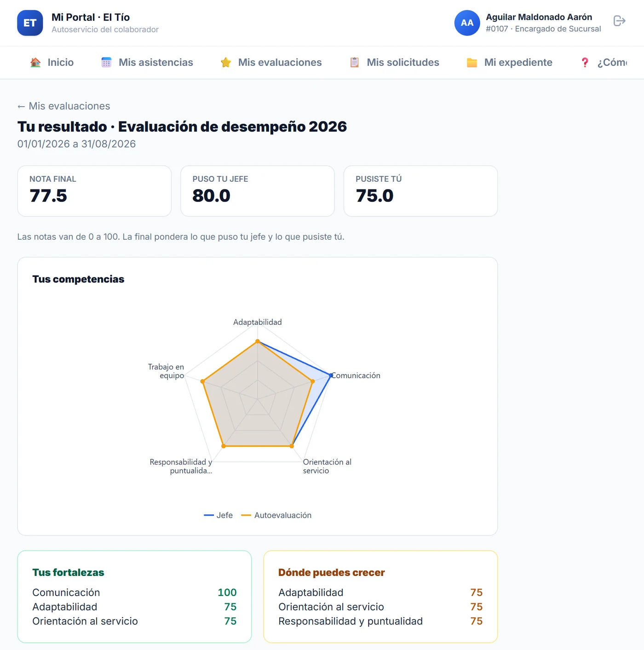644x650 pixels.
Task: Go back via ← Mis evaluaciones link
Action: (x=64, y=106)
